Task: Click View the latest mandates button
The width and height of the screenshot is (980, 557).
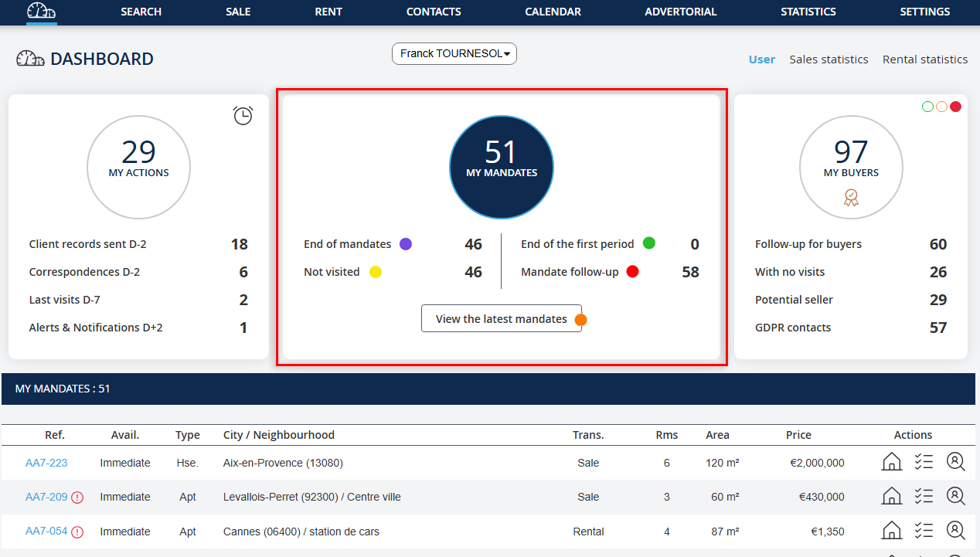Action: (501, 319)
